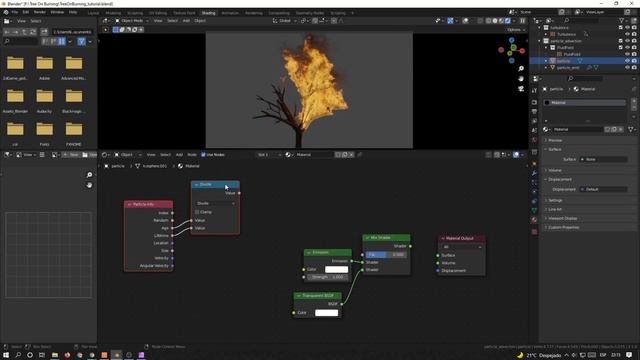Open the Output properties tab icon
Screen dimensions: 640x360
click(x=534, y=111)
